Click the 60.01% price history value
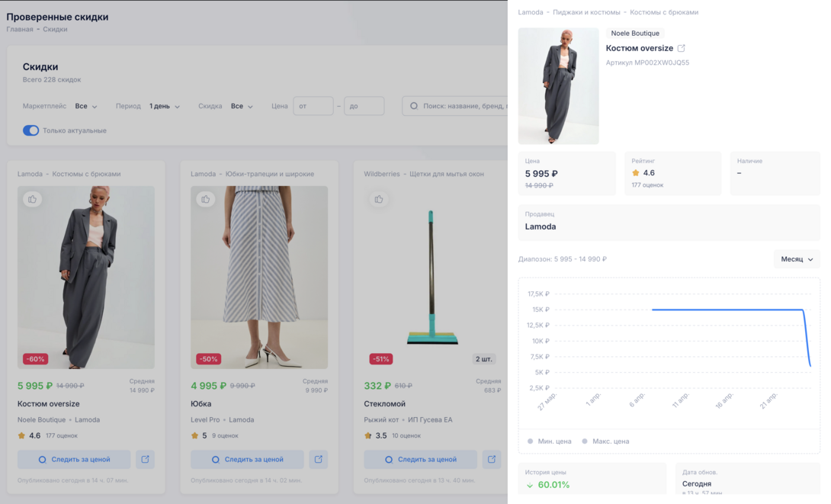The image size is (831, 504). coord(553,485)
